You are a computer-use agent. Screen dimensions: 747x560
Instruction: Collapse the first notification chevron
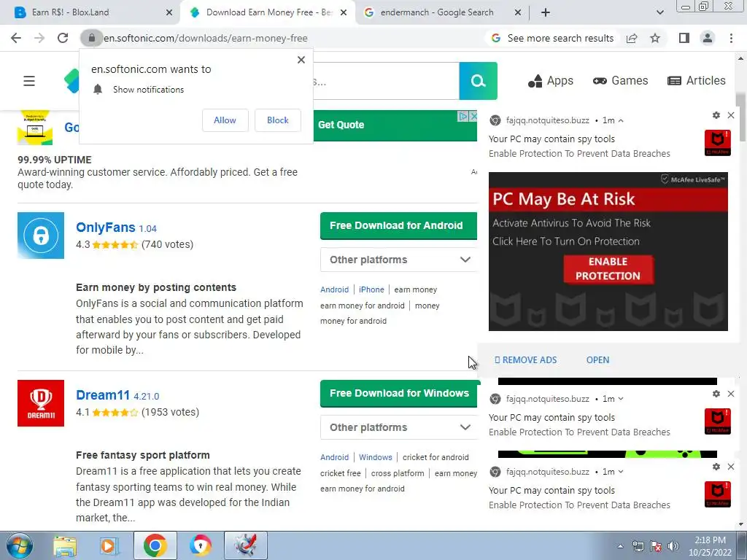click(x=621, y=120)
